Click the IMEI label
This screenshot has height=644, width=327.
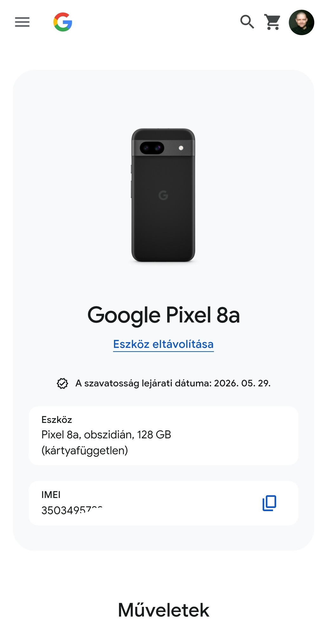pyautogui.click(x=51, y=494)
